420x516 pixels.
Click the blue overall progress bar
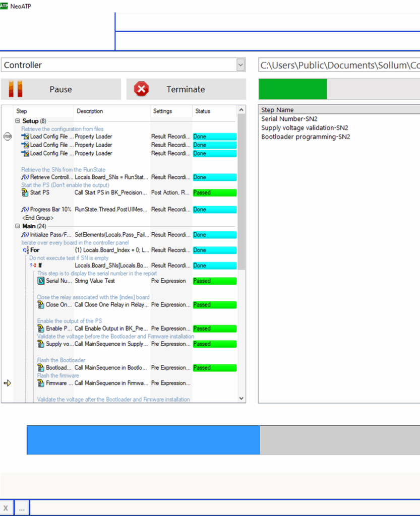coord(144,440)
